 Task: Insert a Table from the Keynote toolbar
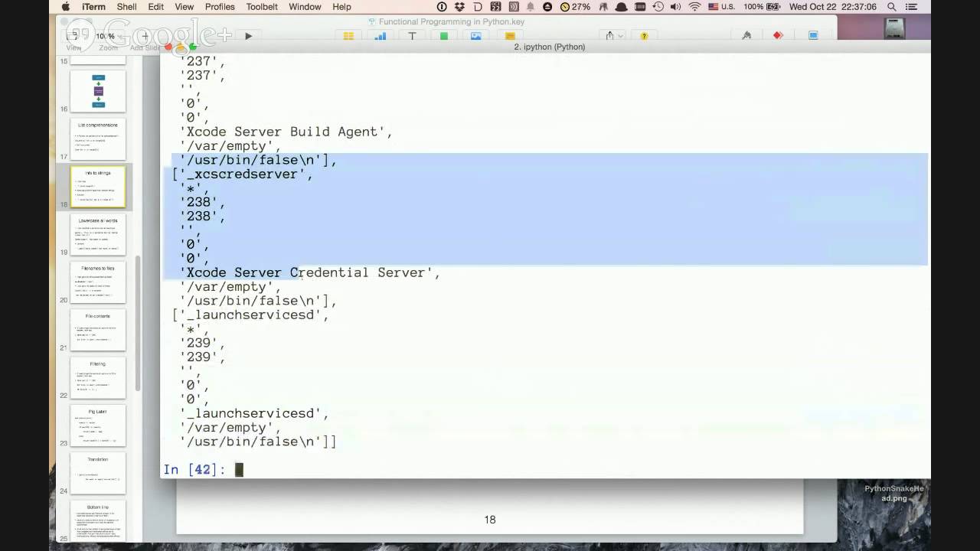348,36
